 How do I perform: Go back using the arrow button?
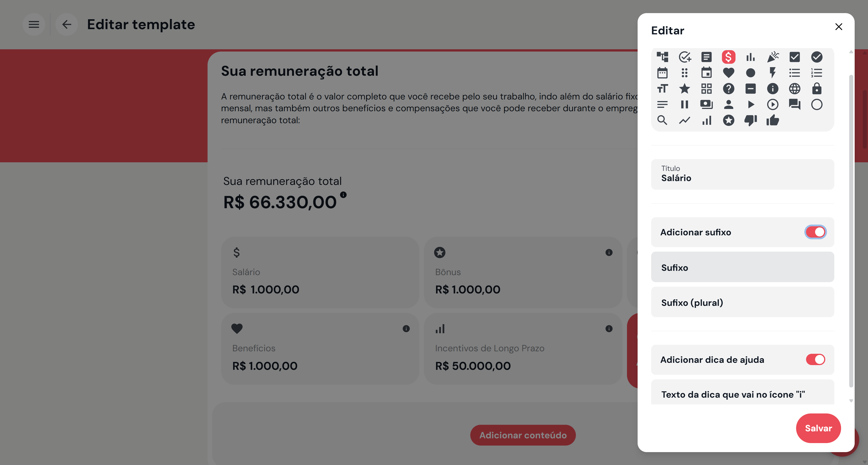tap(66, 24)
